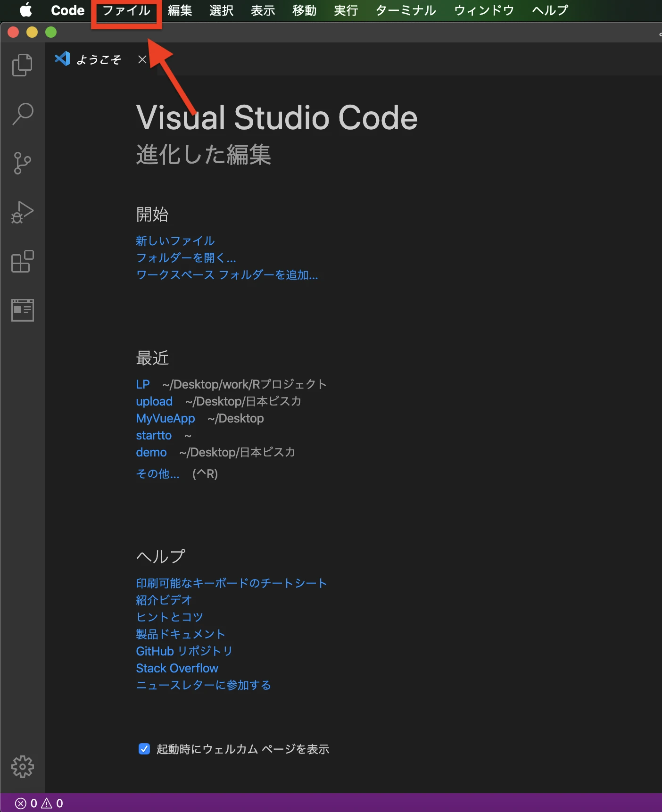The width and height of the screenshot is (662, 812).
Task: Click the 新しいファイル link
Action: (x=175, y=241)
